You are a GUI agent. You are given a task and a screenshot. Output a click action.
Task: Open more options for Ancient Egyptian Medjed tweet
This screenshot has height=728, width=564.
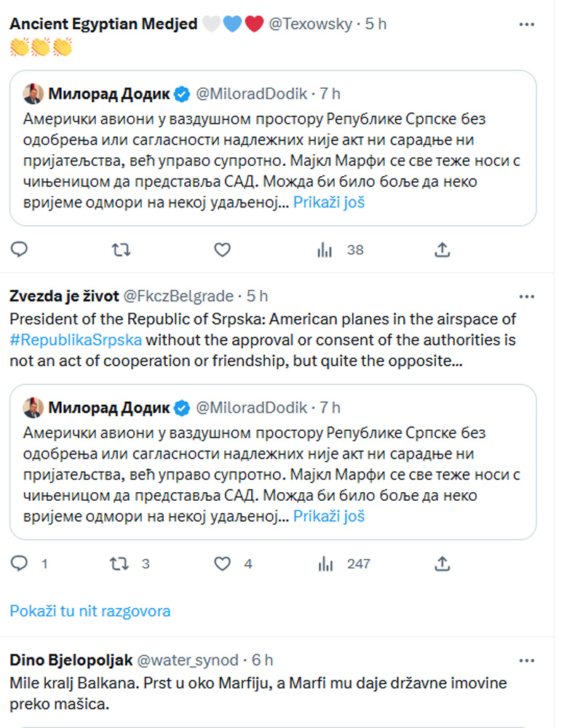[527, 24]
